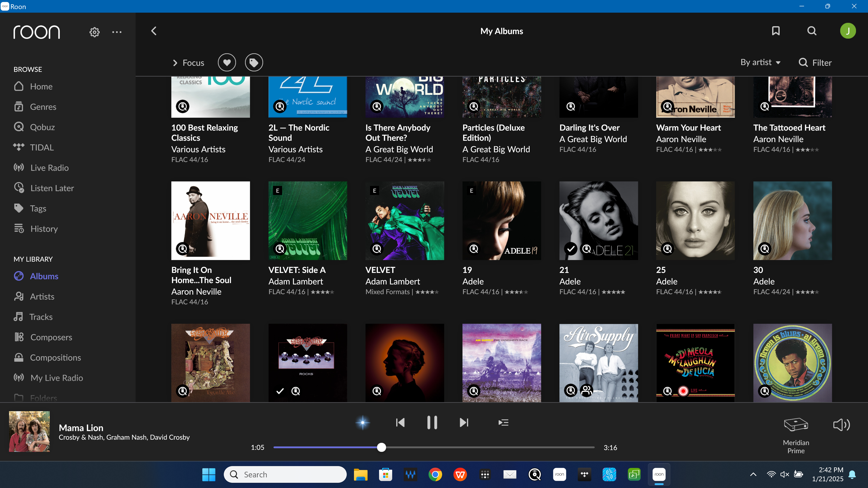Open Windows Start button
868x488 pixels.
click(209, 474)
